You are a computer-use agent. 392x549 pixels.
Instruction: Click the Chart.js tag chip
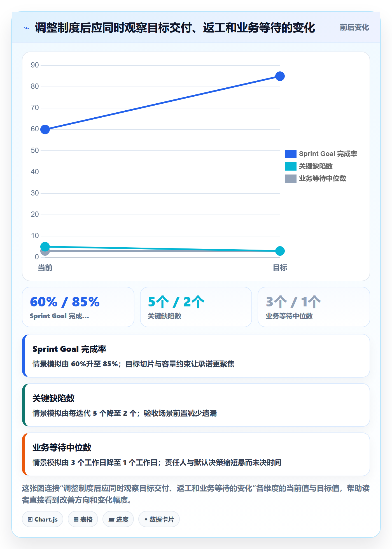[x=43, y=519]
